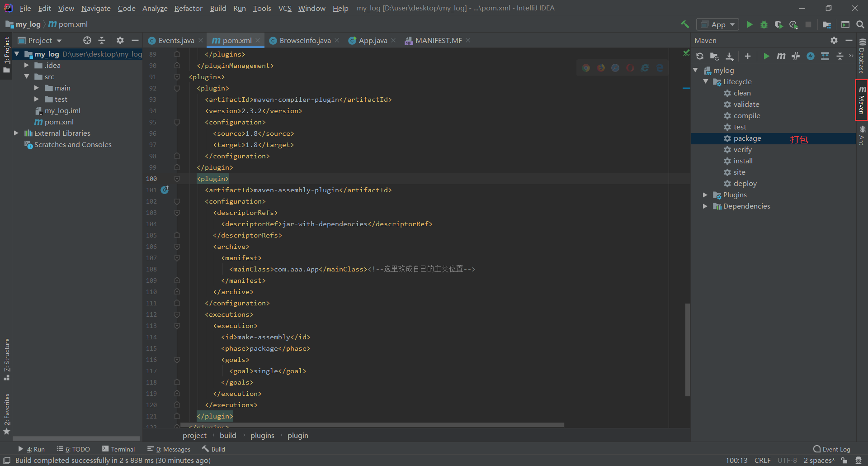Open Run Anything window icon
This screenshot has width=868, height=466.
click(x=845, y=24)
